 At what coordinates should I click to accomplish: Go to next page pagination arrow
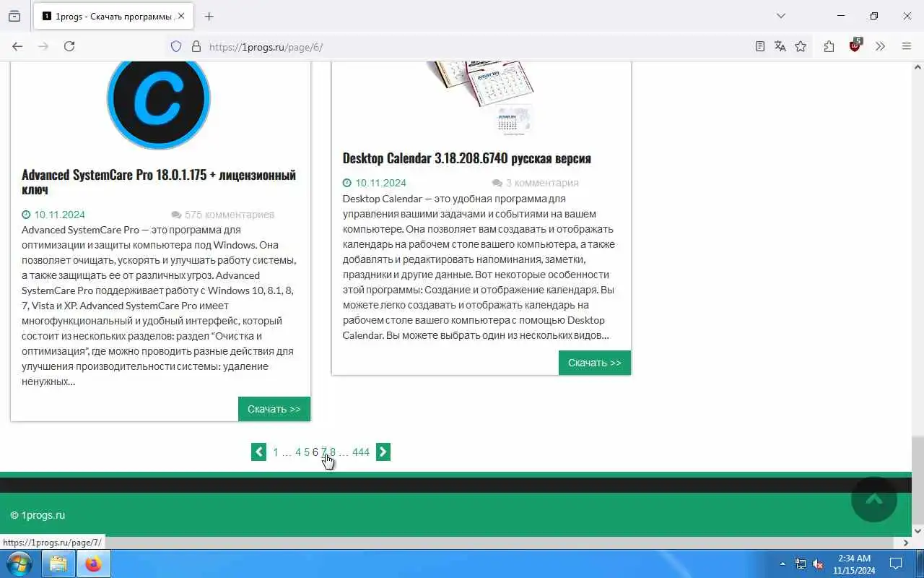[x=383, y=452]
